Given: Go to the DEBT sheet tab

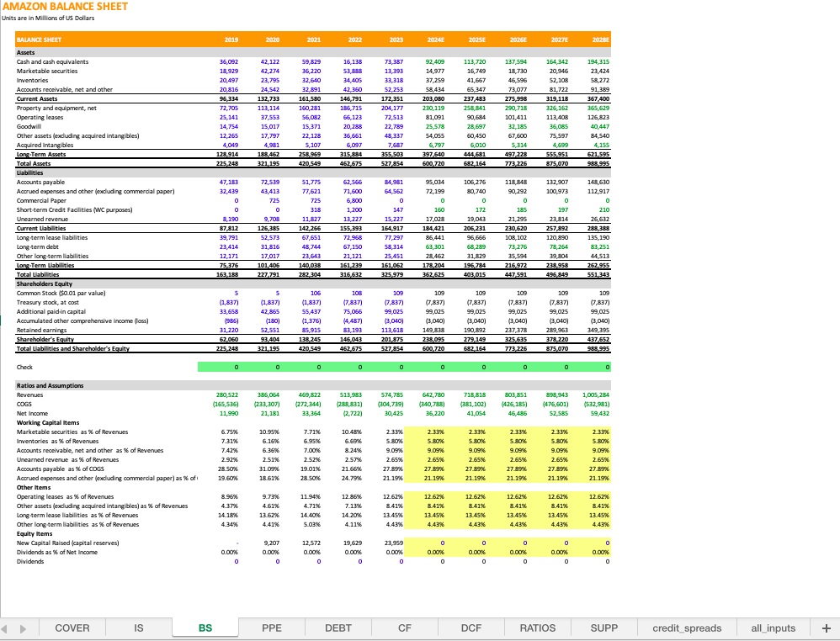Looking at the screenshot, I should point(338,628).
